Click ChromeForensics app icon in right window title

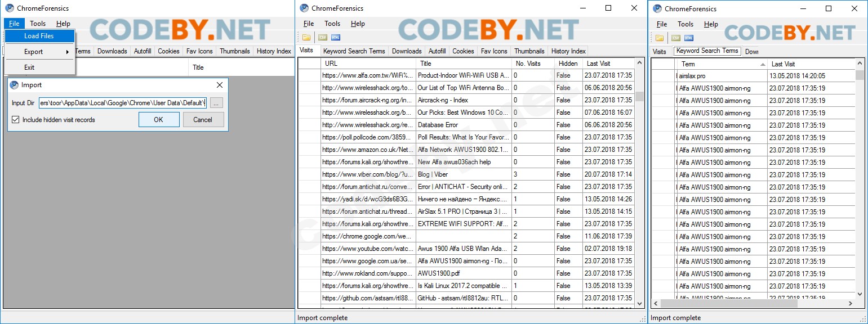coord(657,8)
